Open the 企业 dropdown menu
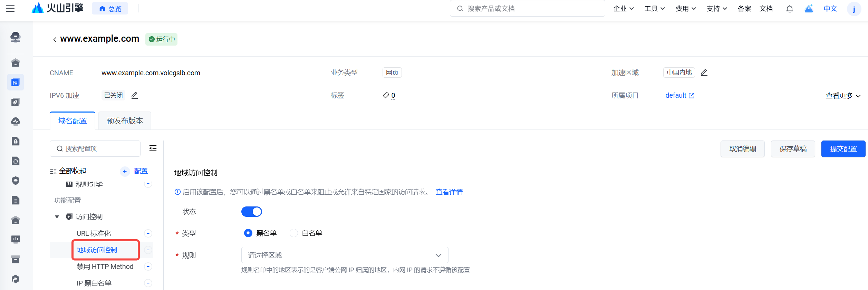868x290 pixels. click(624, 9)
